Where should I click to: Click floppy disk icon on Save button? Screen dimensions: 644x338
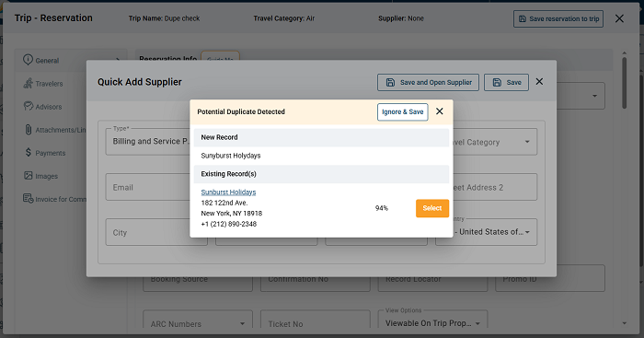[497, 82]
